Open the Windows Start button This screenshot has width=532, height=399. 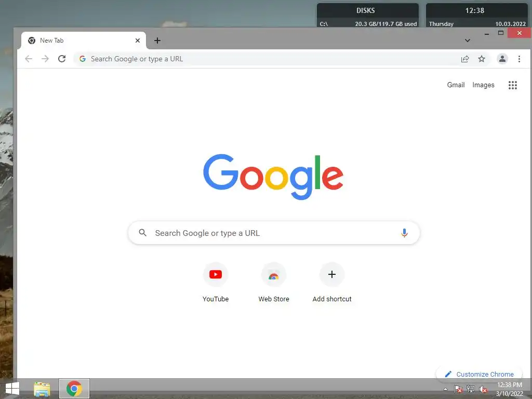pos(12,389)
